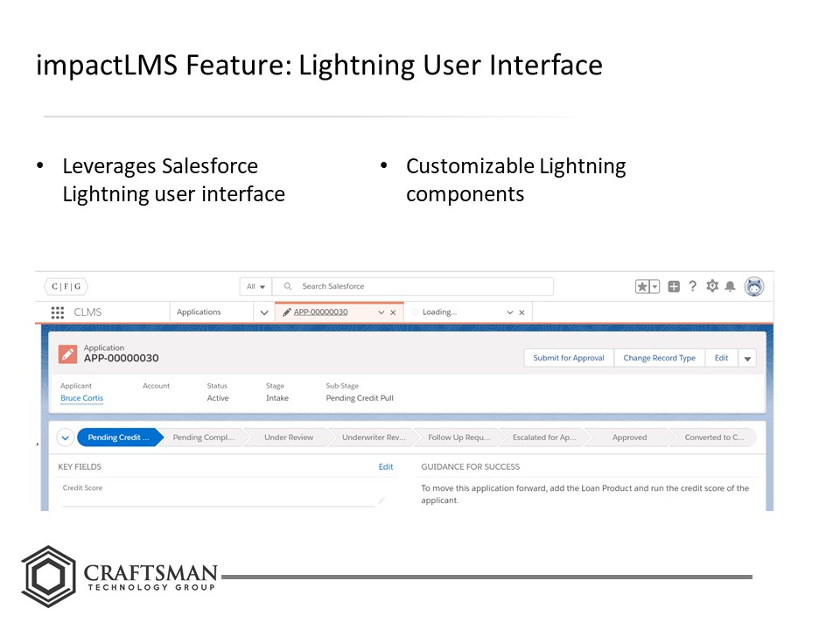Close the Loading... tab
840x630 pixels.
coord(521,312)
